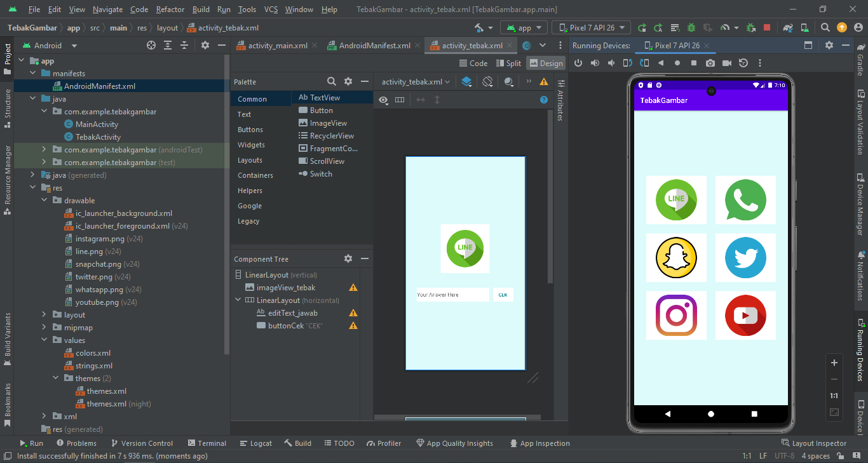Toggle view options eye icon in designer
This screenshot has height=463, width=868.
click(x=383, y=100)
